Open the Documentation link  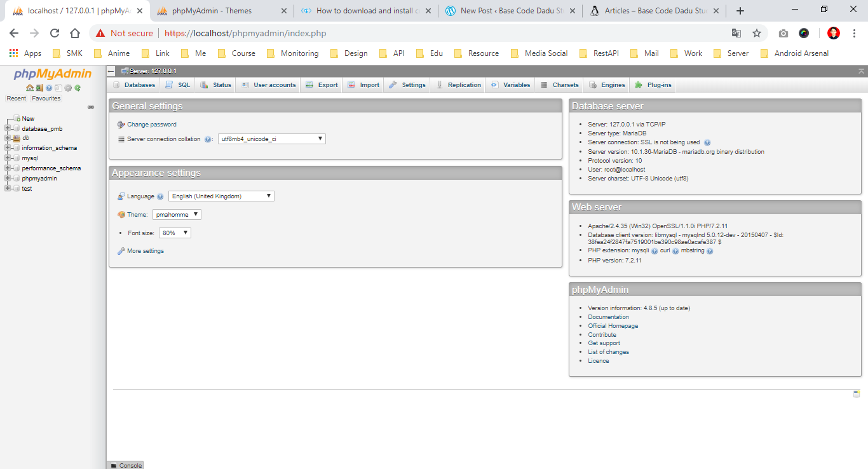(x=608, y=317)
